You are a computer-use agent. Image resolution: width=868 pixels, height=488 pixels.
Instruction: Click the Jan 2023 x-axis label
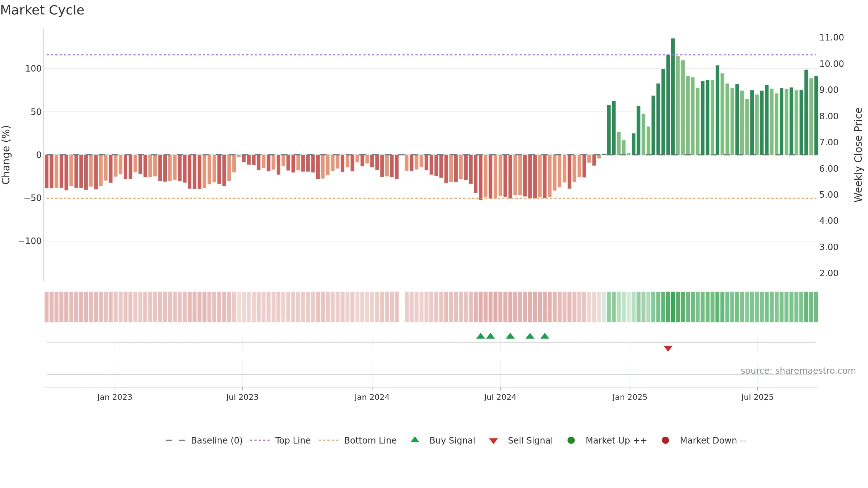[x=115, y=397]
